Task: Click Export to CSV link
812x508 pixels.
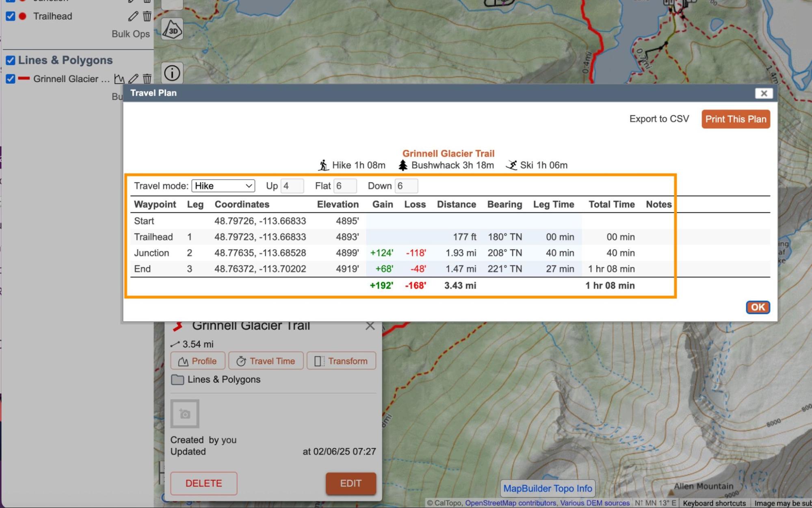Action: [659, 119]
